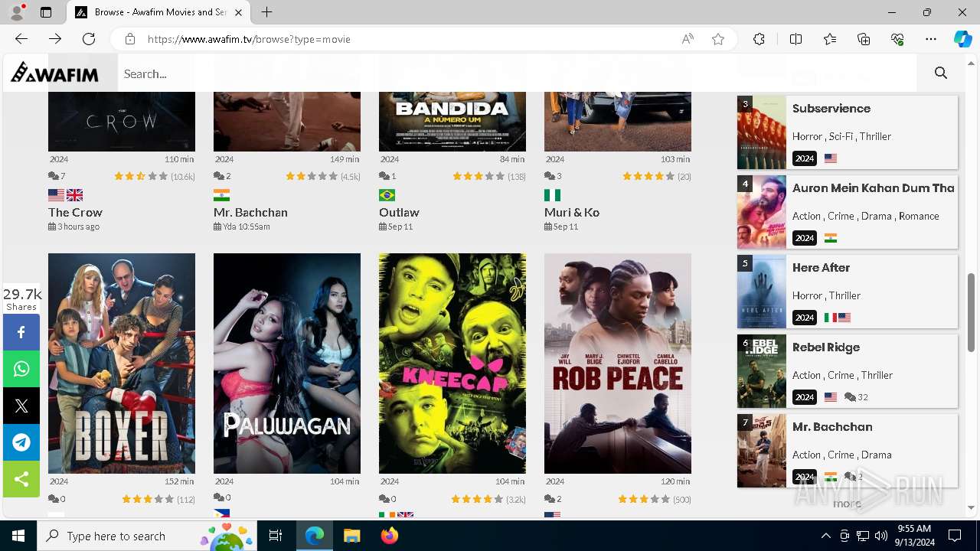Click Drama genre under Mr. Bachchan
Image resolution: width=980 pixels, height=551 pixels.
[876, 455]
